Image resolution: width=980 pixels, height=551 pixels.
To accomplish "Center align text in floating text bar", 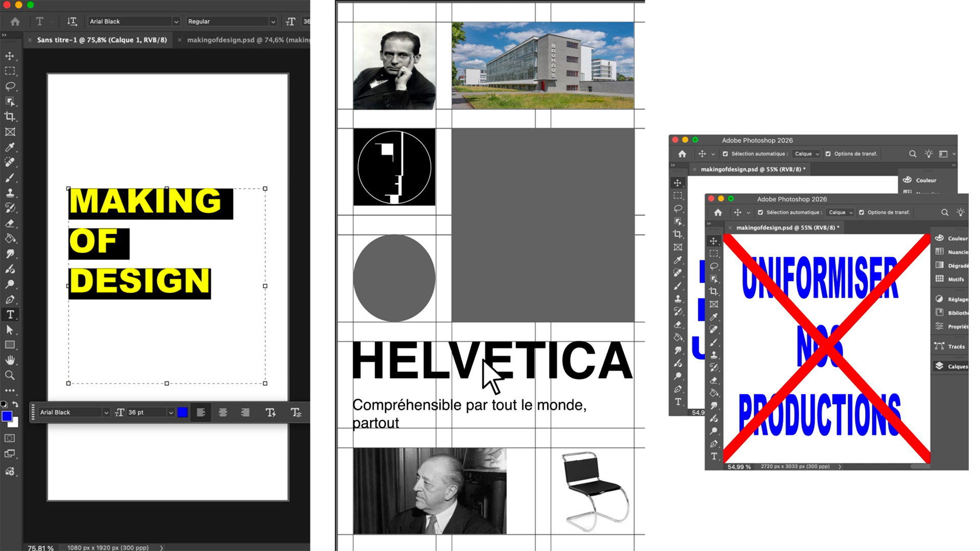I will pyautogui.click(x=223, y=412).
